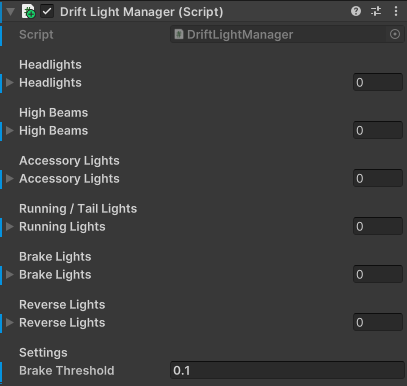Open the component help reference icon
Screen dimensions: 407x386
(356, 11)
